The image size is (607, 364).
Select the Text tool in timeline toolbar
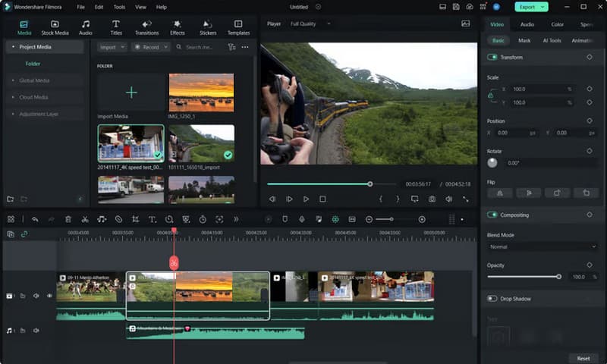point(152,219)
